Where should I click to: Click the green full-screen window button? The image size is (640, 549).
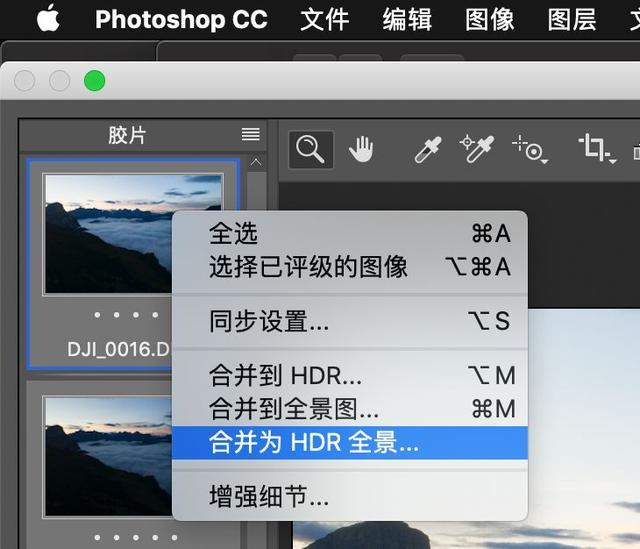[95, 81]
